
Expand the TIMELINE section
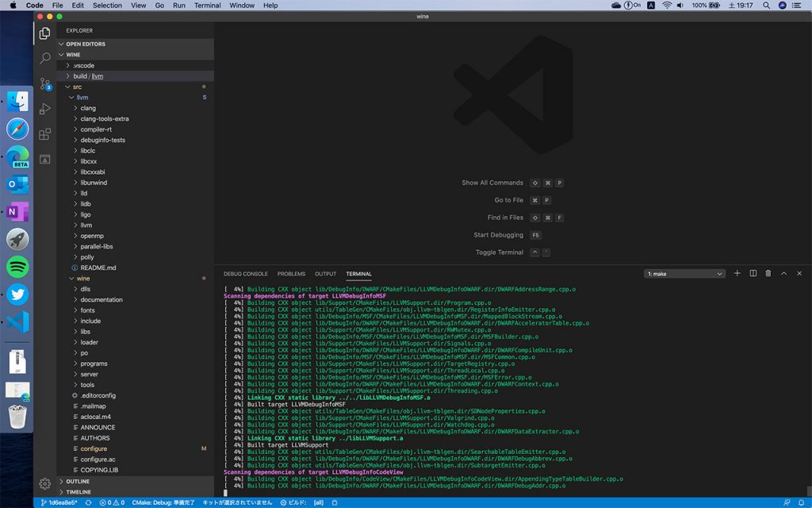pos(135,492)
